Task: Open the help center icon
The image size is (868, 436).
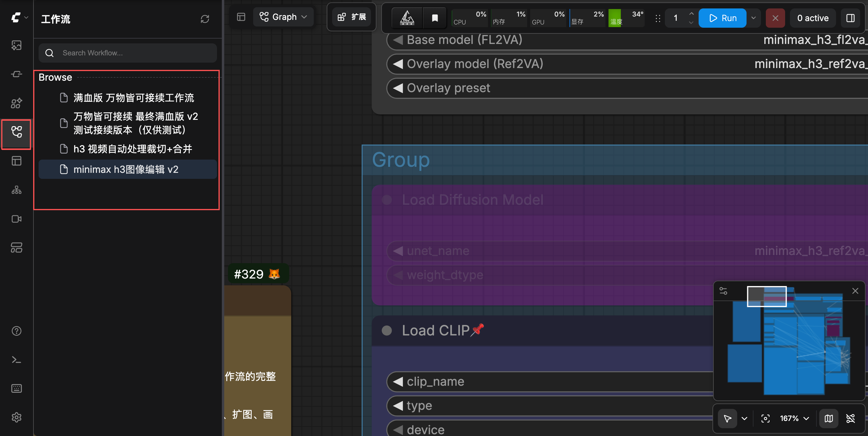Action: 16,331
